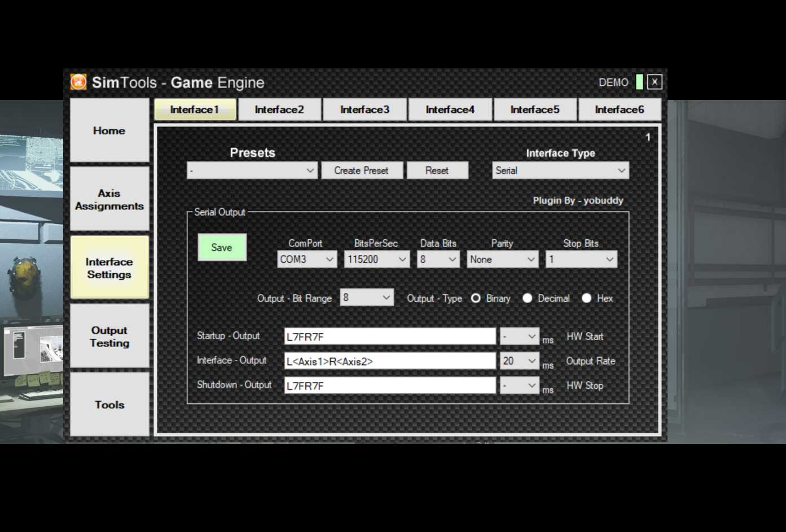Select the Binary output type
The width and height of the screenshot is (786, 532).
(476, 298)
